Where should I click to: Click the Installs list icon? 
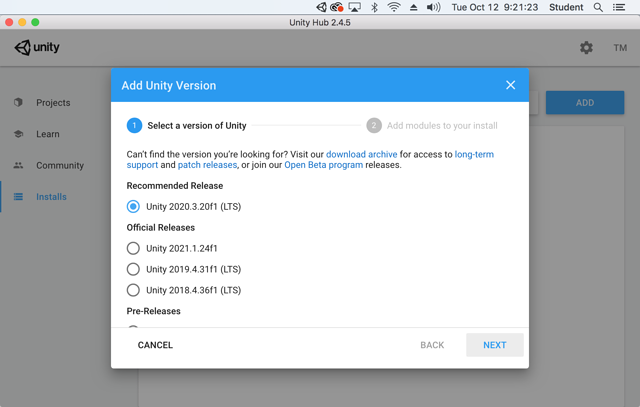pyautogui.click(x=18, y=196)
